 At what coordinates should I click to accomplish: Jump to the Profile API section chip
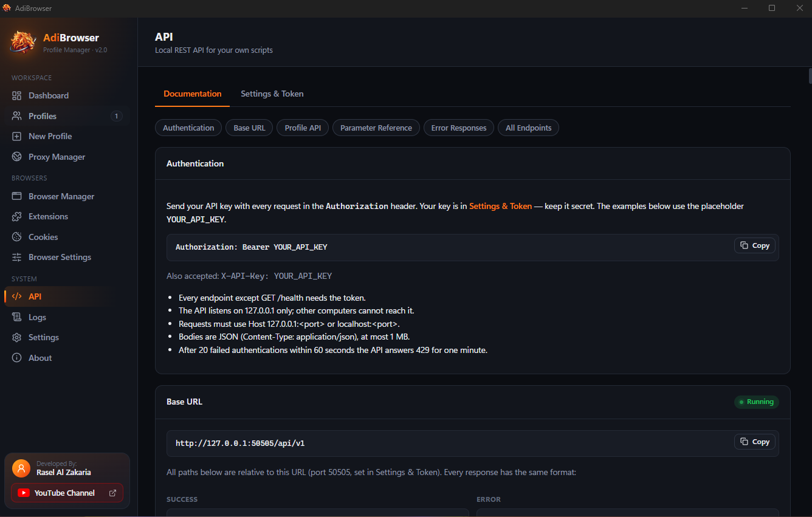(303, 128)
